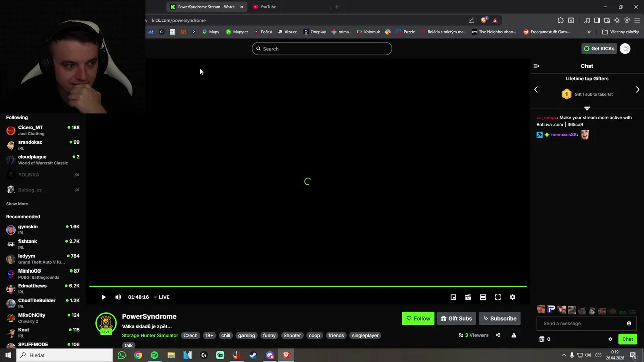Show hidden bookmarks with double chevron
The height and width of the screenshot is (362, 644).
(589, 32)
